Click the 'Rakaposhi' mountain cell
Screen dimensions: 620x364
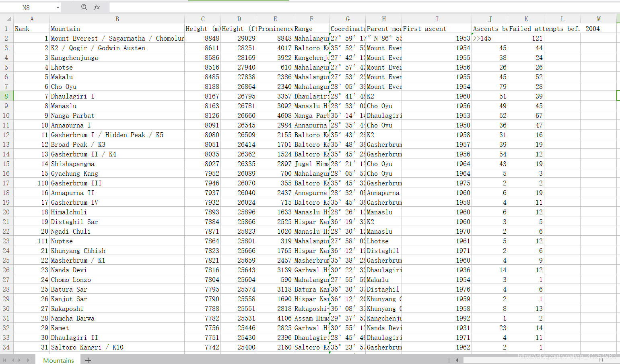[x=117, y=308]
